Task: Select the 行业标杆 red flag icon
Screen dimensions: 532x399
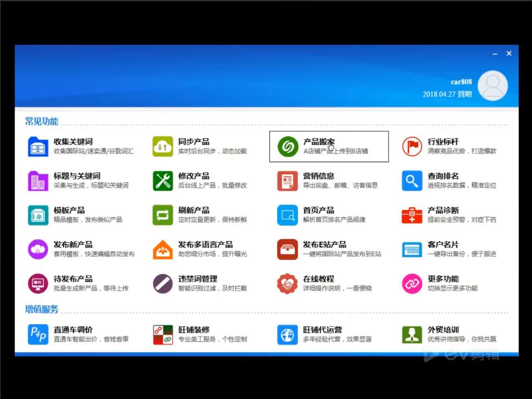Action: click(x=412, y=146)
